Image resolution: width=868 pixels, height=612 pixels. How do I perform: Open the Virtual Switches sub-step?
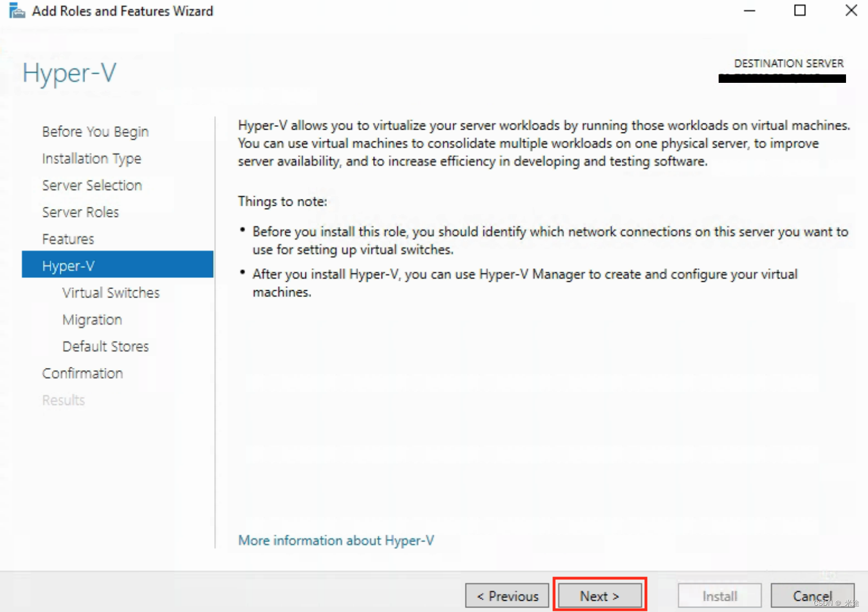110,292
